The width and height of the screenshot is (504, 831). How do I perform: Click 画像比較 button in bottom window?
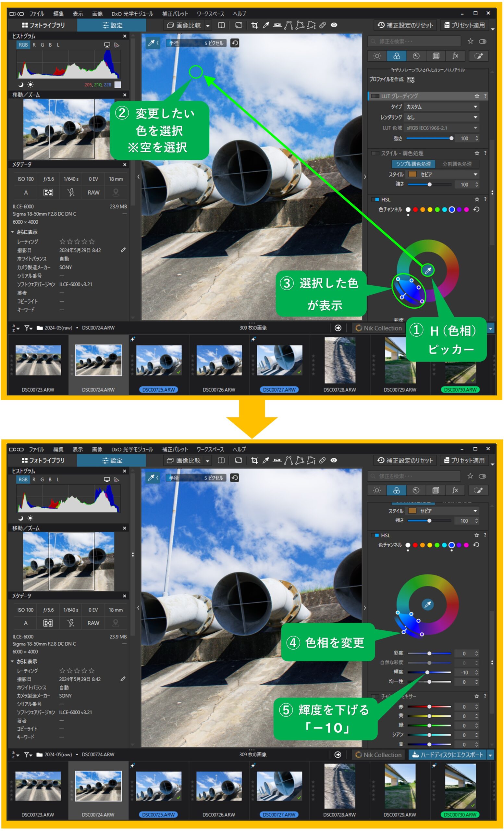[x=184, y=460]
